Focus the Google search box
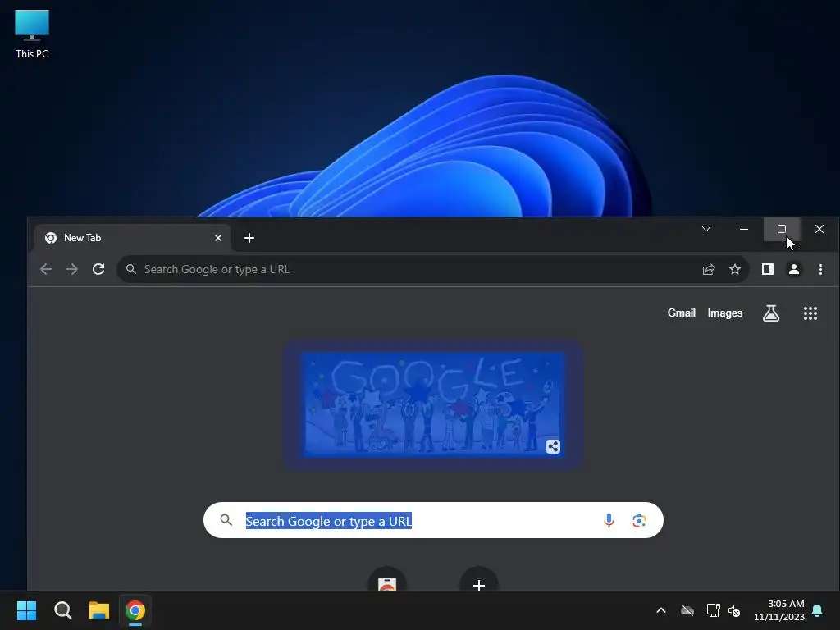The image size is (840, 630). 433,520
